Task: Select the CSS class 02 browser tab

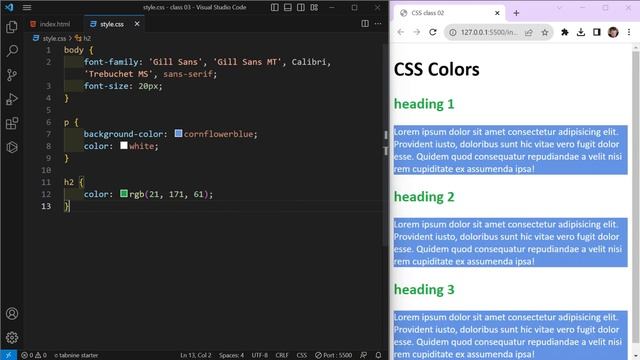Action: pyautogui.click(x=449, y=13)
